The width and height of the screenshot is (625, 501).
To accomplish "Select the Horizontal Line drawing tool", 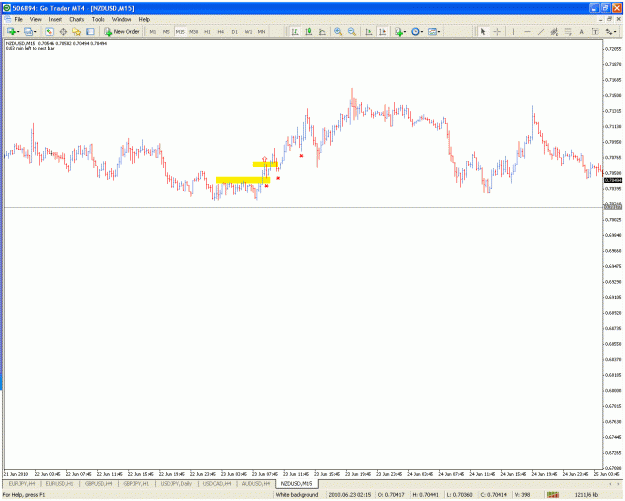I will pos(527,31).
